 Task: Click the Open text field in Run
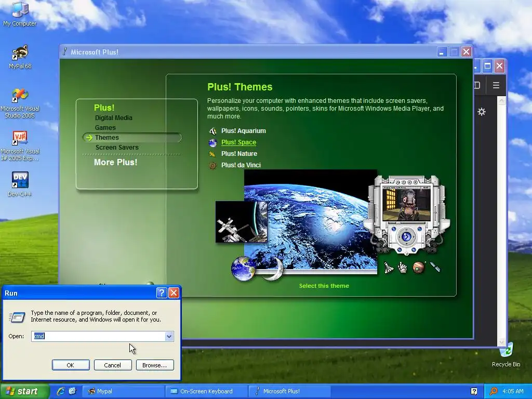click(98, 336)
